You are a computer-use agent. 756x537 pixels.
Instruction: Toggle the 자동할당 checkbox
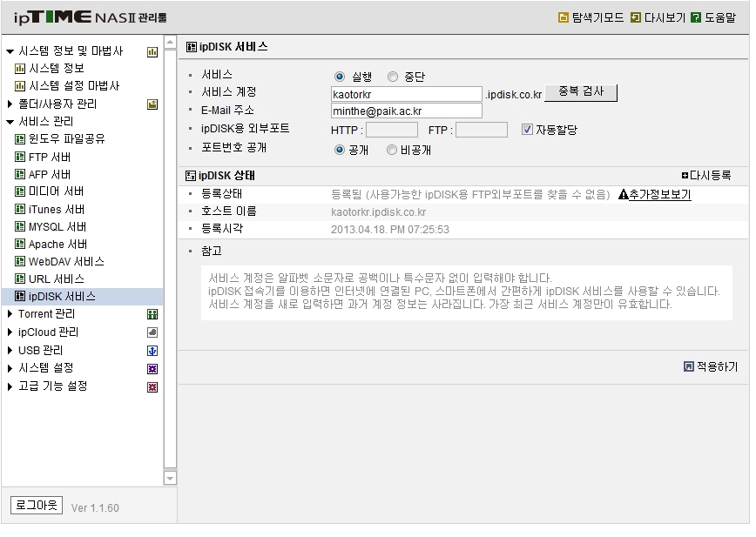tap(526, 130)
